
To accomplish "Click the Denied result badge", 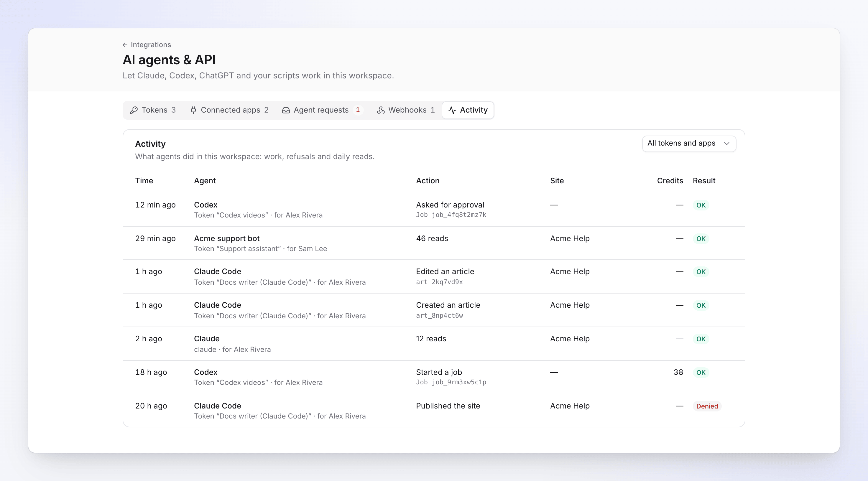I will [x=707, y=406].
